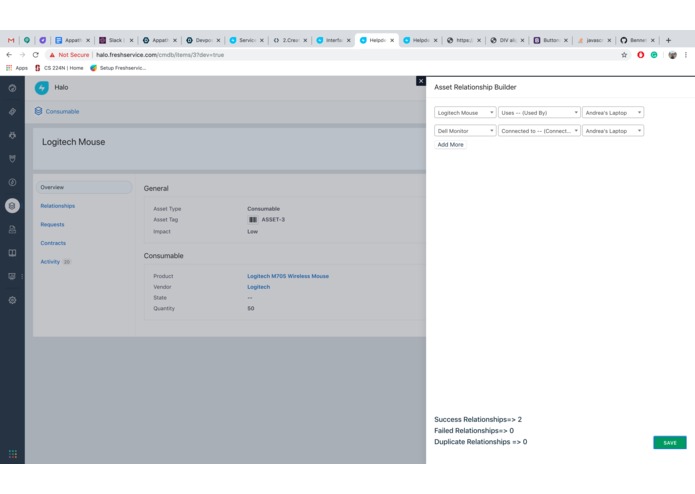Screen dimensions: 695x494
Task: Click the barcode icon beside ASSET-3
Action: click(x=253, y=219)
